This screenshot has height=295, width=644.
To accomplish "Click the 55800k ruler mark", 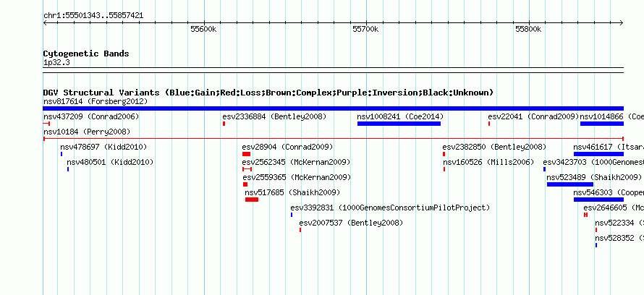I will 528,29.
